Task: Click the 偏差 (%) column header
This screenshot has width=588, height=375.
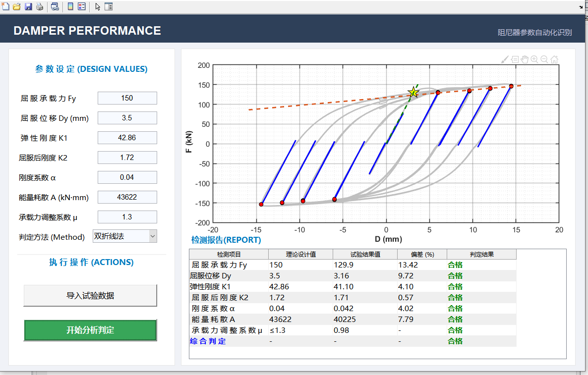Action: tap(422, 254)
